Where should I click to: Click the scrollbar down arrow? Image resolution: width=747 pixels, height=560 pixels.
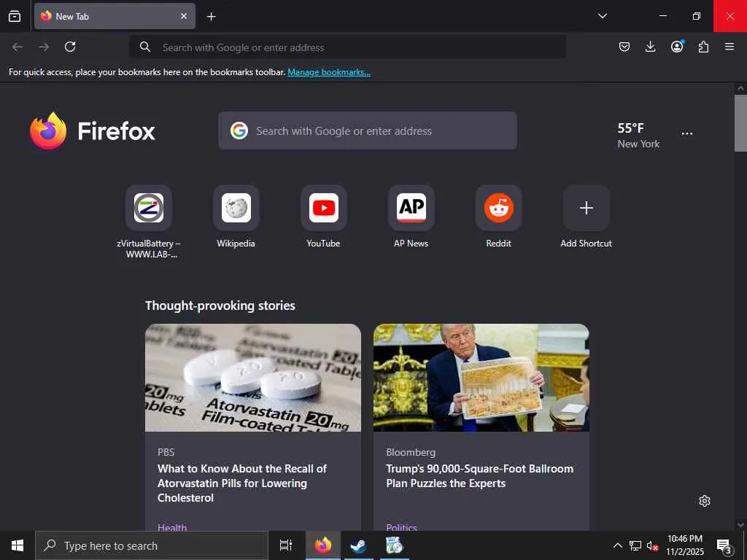[x=740, y=524]
